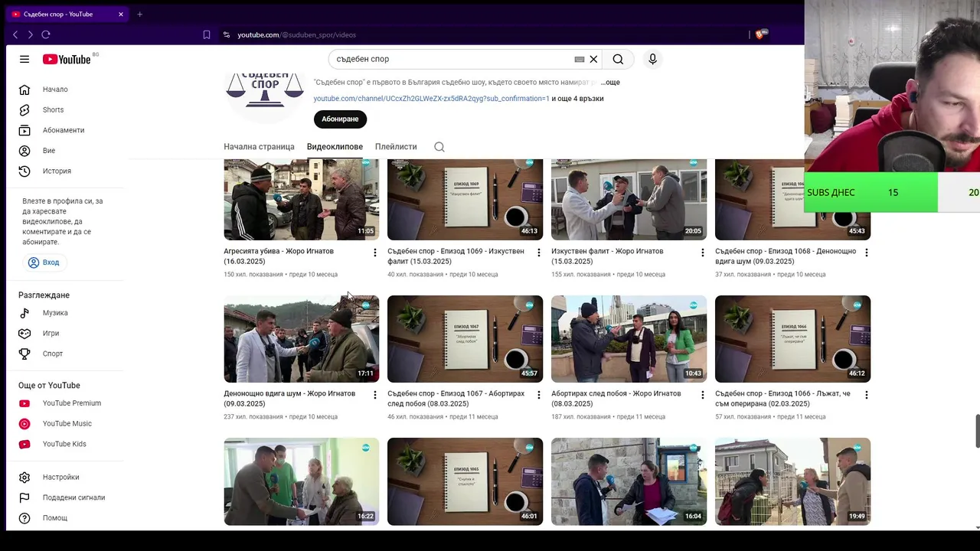
Task: Go to YouTube home via logo
Action: coord(67,59)
